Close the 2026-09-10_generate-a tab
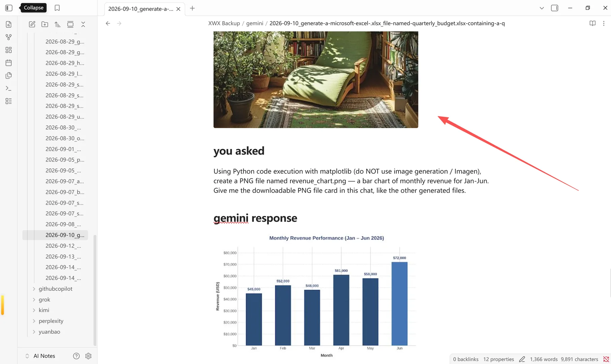Screen dimensions: 611x364 click(x=178, y=9)
